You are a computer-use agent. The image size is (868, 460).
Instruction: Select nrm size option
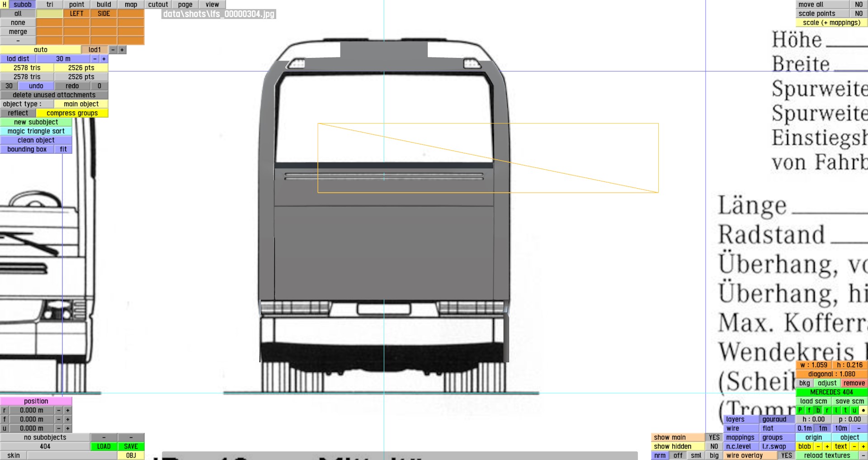660,455
